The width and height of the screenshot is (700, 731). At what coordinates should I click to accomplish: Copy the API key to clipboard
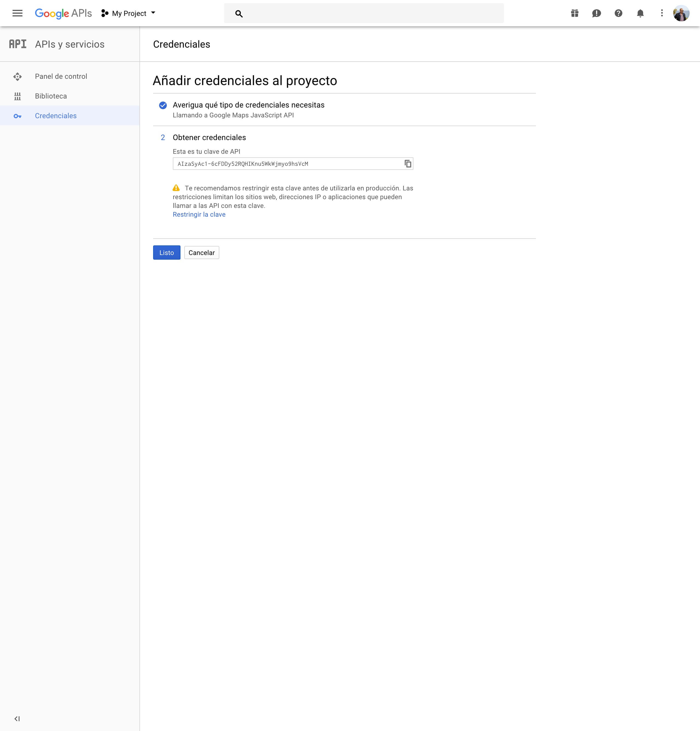tap(408, 164)
